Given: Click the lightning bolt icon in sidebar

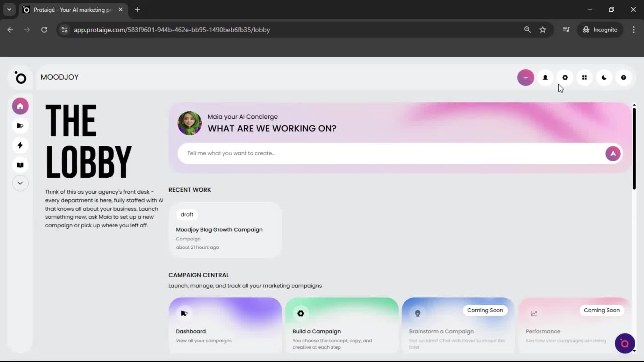Looking at the screenshot, I should [x=20, y=145].
